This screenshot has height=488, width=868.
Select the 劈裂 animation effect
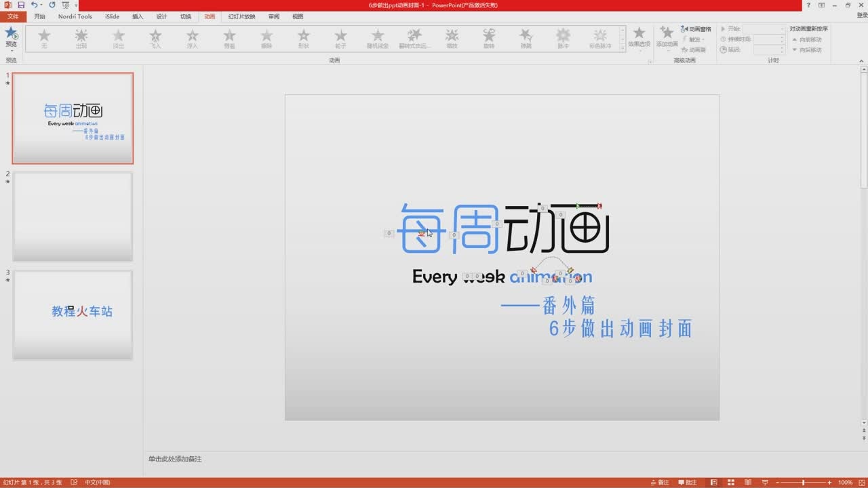click(x=230, y=39)
